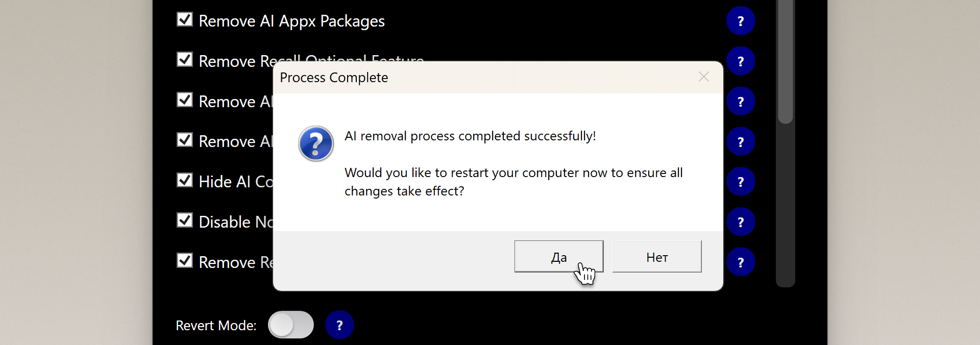980x345 pixels.
Task: Click the Process Complete title bar
Action: tap(459, 78)
